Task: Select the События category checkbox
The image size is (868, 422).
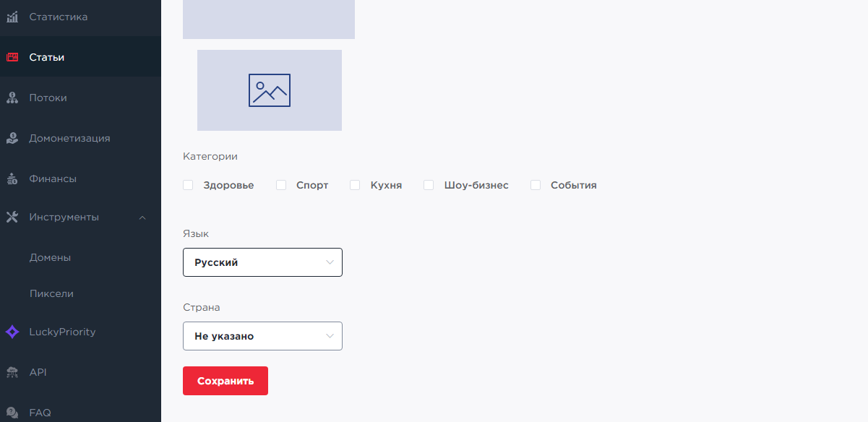Action: [536, 185]
